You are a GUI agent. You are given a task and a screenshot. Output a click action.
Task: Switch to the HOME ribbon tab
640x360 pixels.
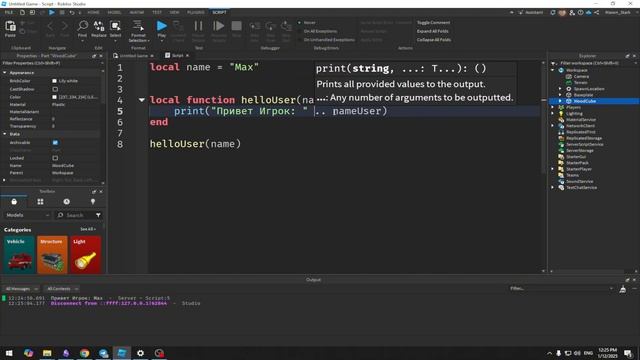coord(93,13)
